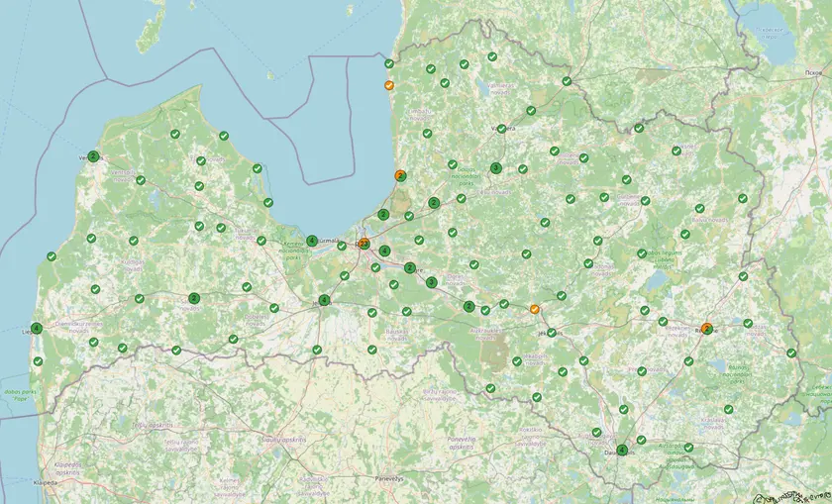Expand the green cluster 4 at Daugavpils
Viewport: 832px width, 504px height.
[622, 450]
